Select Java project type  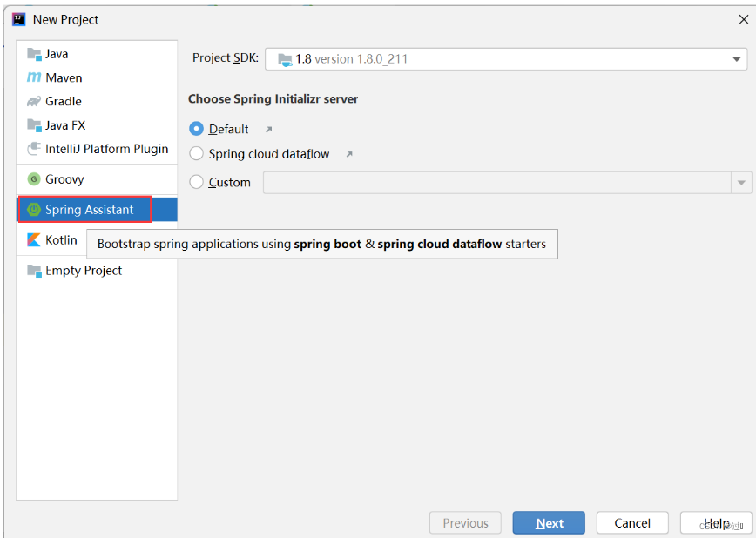click(x=97, y=54)
